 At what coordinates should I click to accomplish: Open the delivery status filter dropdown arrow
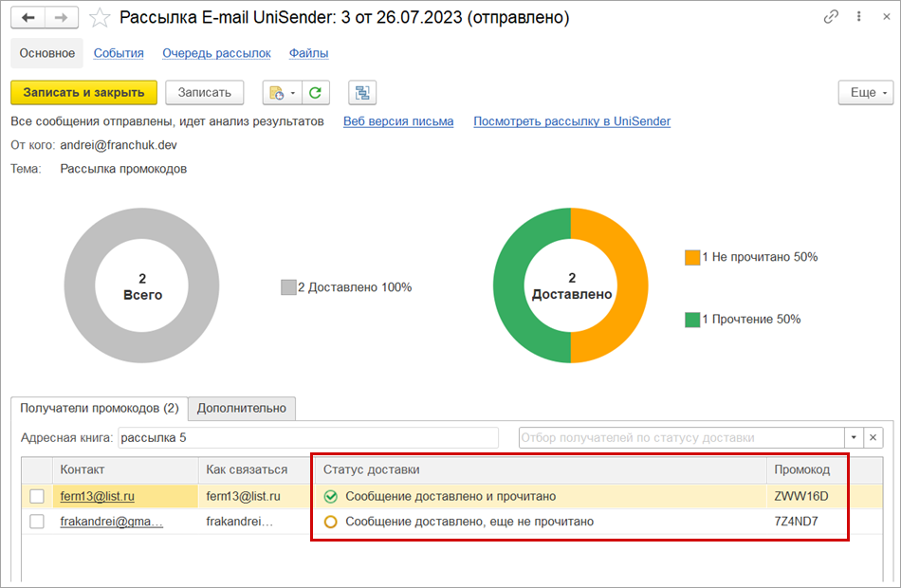[854, 437]
